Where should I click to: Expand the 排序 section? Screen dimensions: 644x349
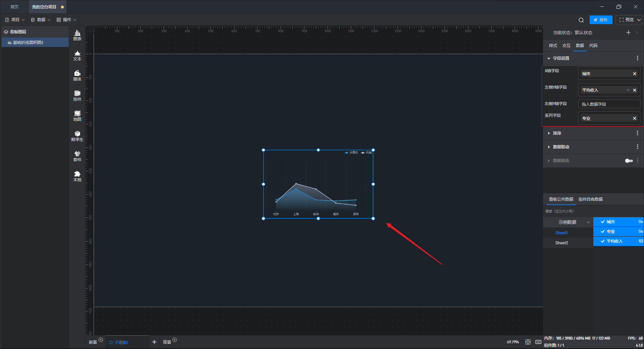point(549,133)
